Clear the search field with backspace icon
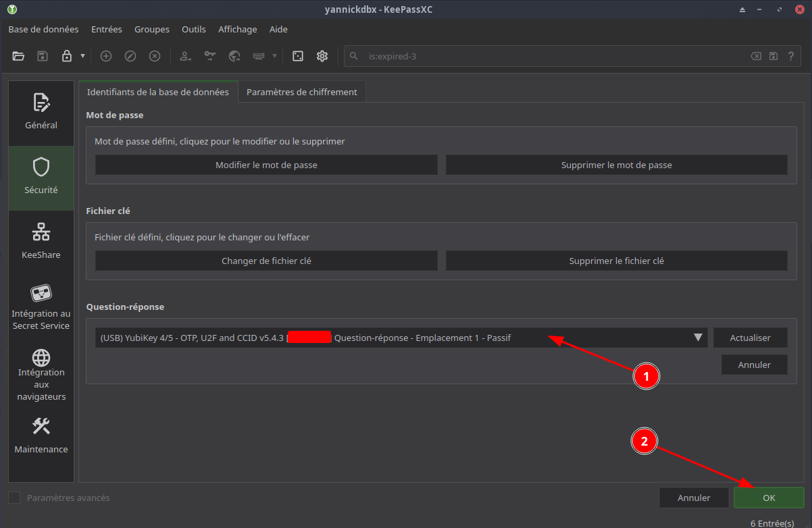The height and width of the screenshot is (528, 812). [756, 56]
